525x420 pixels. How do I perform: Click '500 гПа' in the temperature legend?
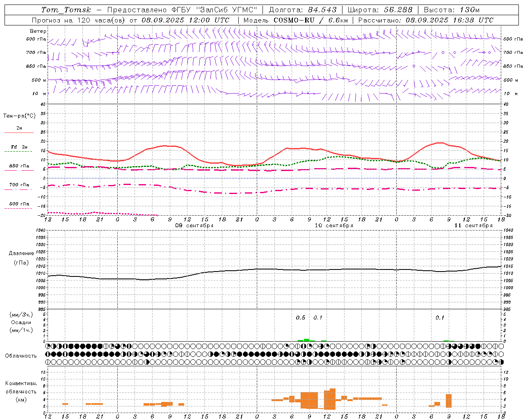(x=19, y=204)
